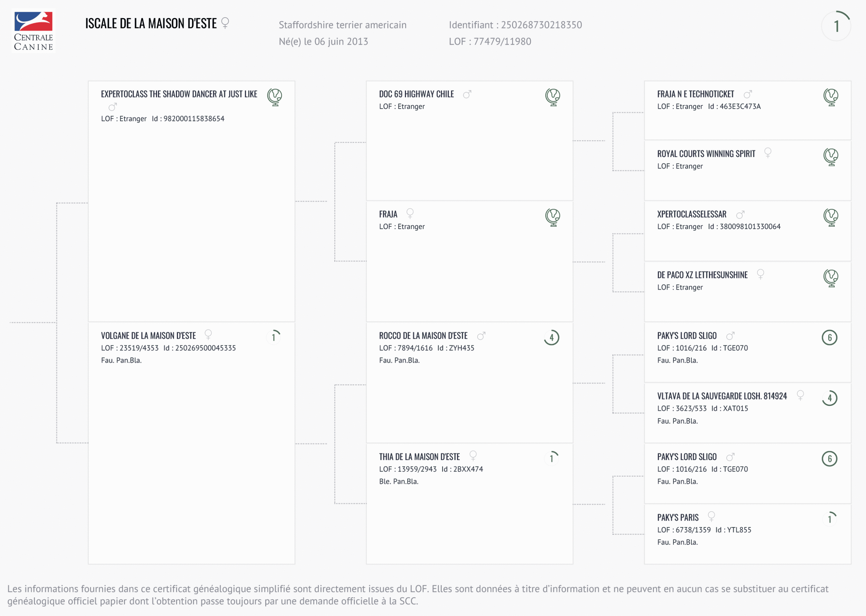866x616 pixels.
Task: Click globe icon on De Paco XZ Letthesunshine
Action: 831,278
